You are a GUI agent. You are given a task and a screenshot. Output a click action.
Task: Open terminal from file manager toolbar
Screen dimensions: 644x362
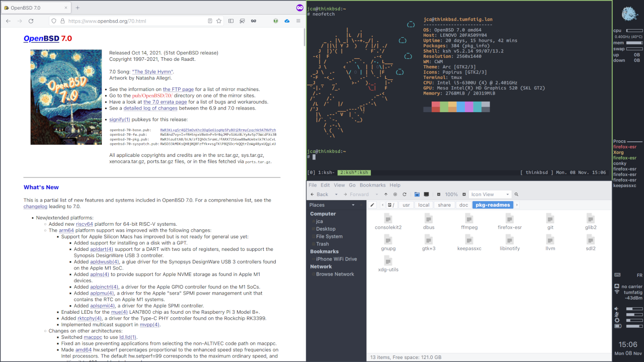[x=427, y=195]
